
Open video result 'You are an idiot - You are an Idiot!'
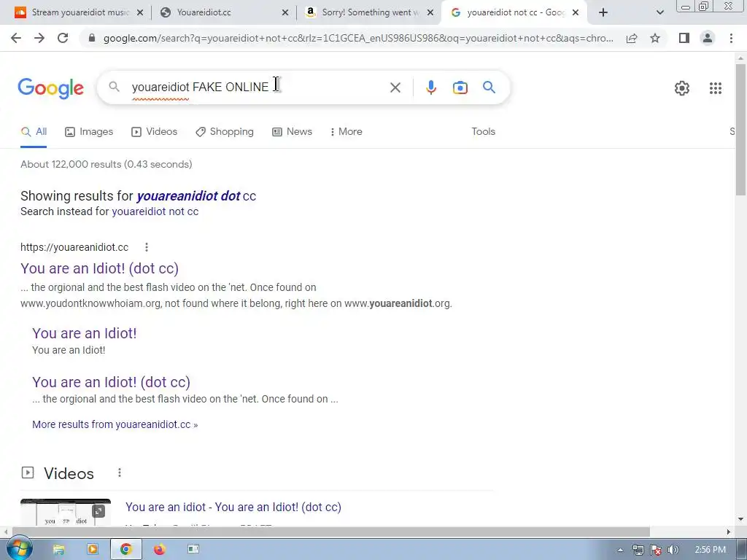(x=233, y=507)
